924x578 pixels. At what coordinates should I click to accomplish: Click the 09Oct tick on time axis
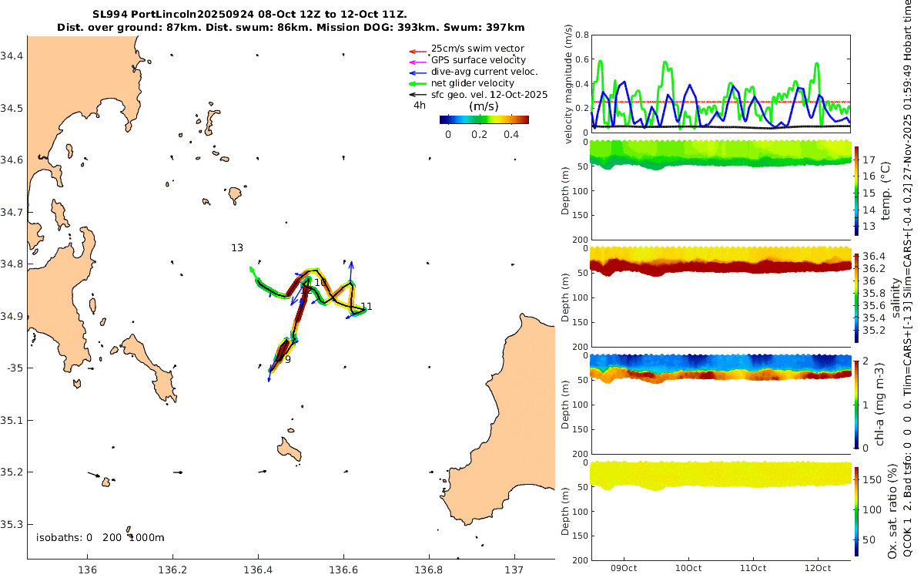pyautogui.click(x=622, y=569)
